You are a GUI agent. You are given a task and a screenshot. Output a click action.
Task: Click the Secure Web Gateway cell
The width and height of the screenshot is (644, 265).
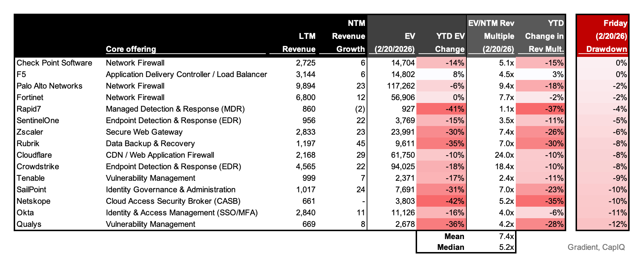coord(144,132)
